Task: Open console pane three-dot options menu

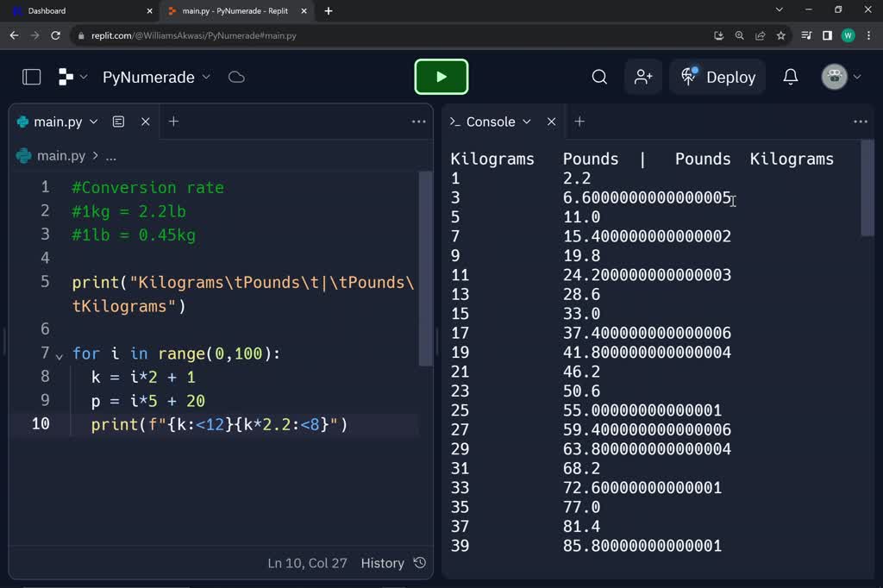Action: pyautogui.click(x=860, y=122)
